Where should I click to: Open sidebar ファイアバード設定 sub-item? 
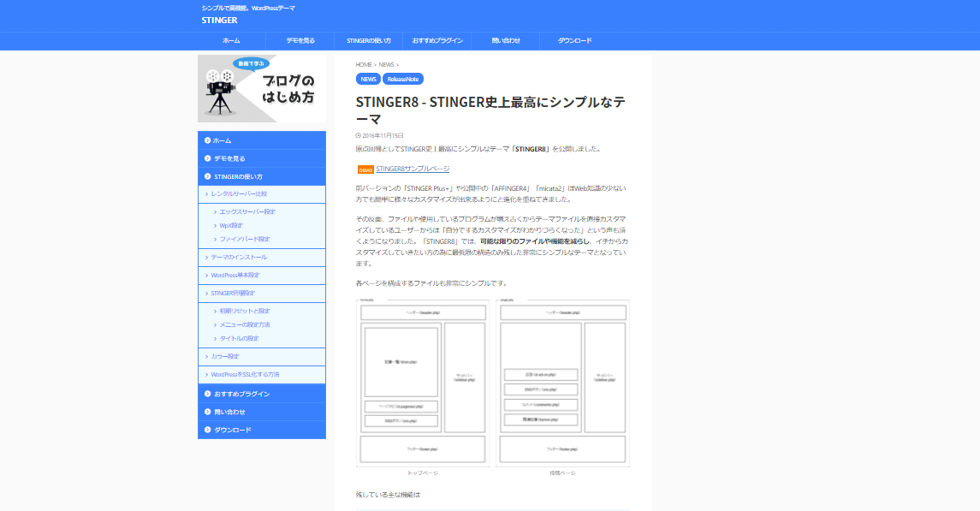point(245,240)
